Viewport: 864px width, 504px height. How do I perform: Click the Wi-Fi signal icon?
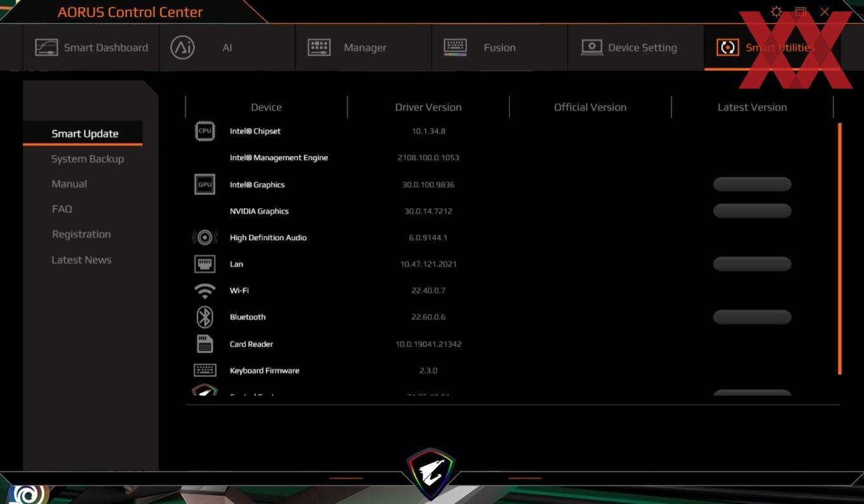(x=205, y=291)
